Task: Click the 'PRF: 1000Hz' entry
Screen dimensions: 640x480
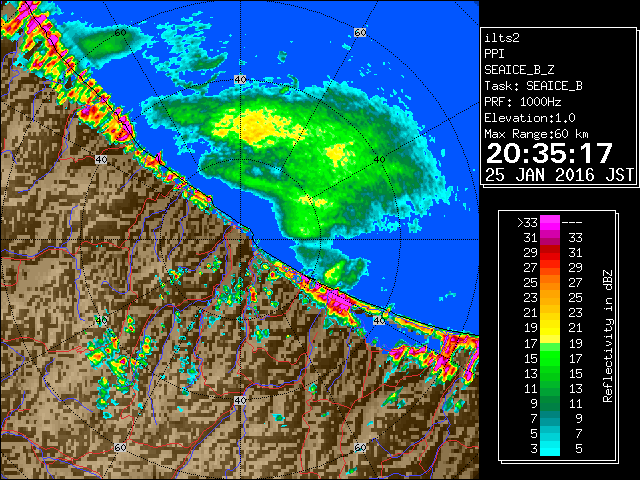Action: point(523,102)
